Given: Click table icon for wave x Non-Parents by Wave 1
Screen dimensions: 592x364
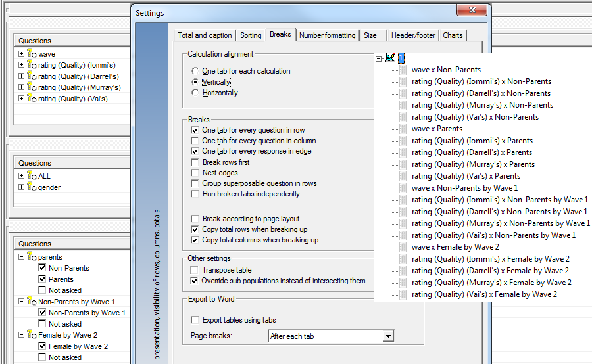Looking at the screenshot, I should [403, 188].
